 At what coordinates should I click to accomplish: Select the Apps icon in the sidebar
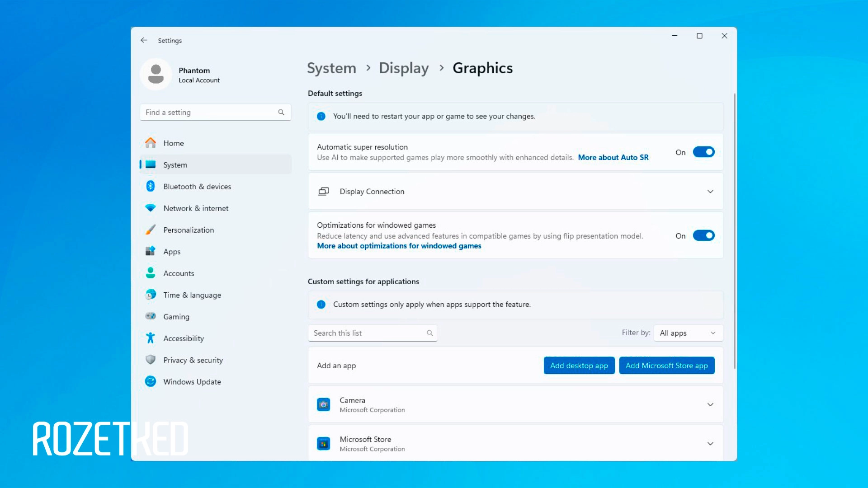pyautogui.click(x=151, y=251)
